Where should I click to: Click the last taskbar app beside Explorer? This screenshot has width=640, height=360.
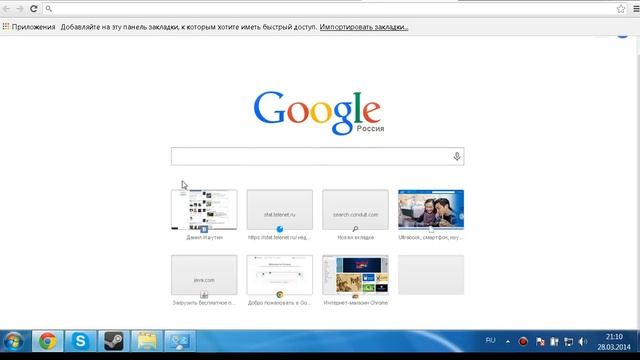pos(180,341)
